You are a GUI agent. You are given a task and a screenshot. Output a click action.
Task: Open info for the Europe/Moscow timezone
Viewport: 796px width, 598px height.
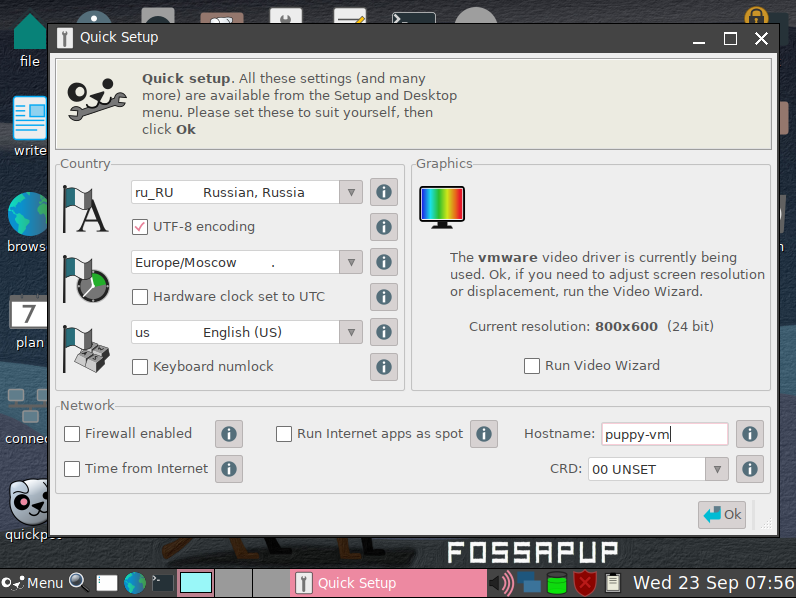coord(384,262)
